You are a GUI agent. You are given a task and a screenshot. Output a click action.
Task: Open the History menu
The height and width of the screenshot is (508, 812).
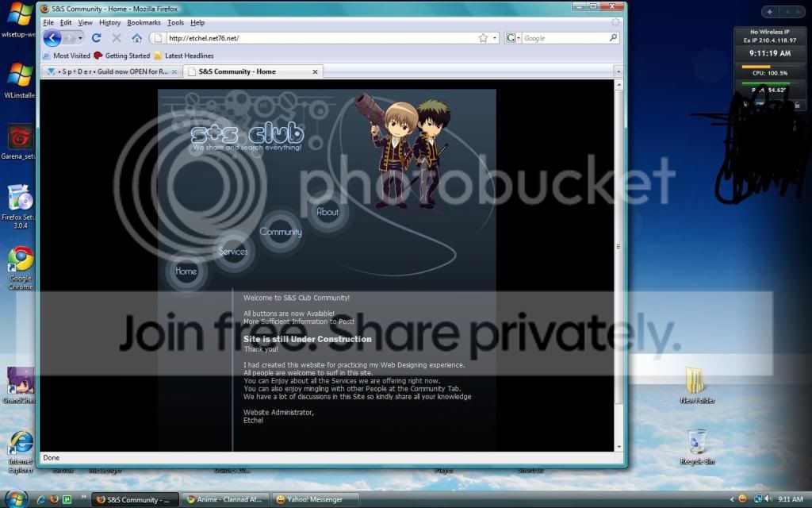[x=109, y=23]
